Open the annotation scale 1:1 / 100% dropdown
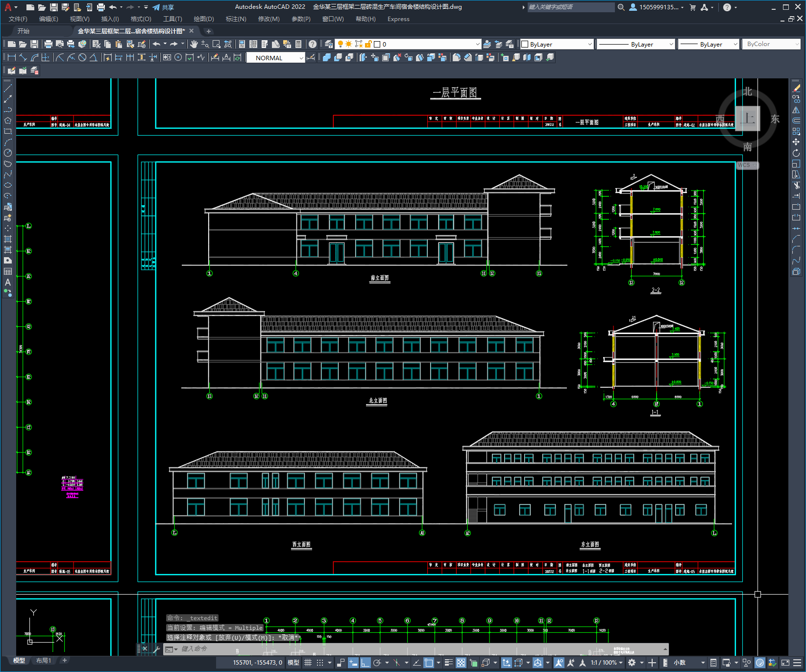The width and height of the screenshot is (806, 672). pos(607,663)
